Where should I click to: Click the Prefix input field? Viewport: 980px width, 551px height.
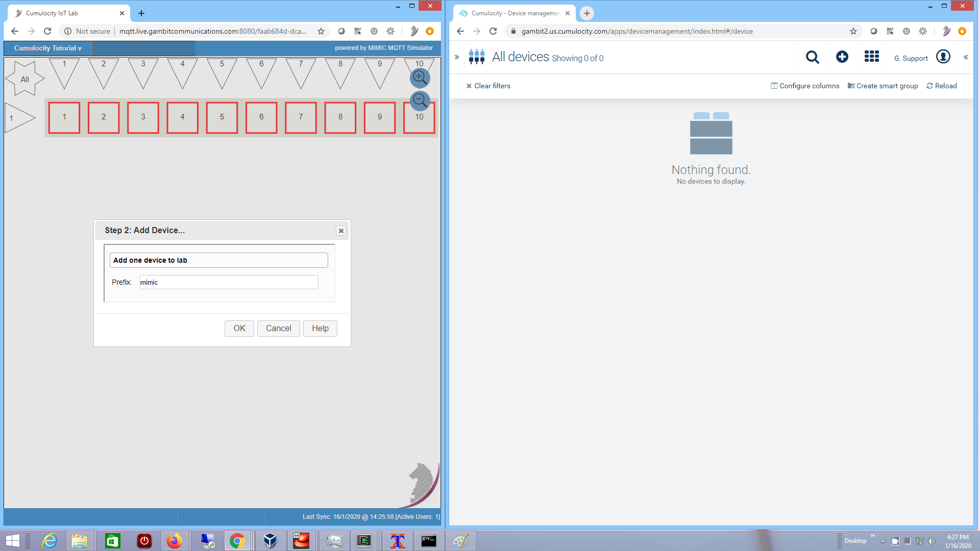pos(229,282)
